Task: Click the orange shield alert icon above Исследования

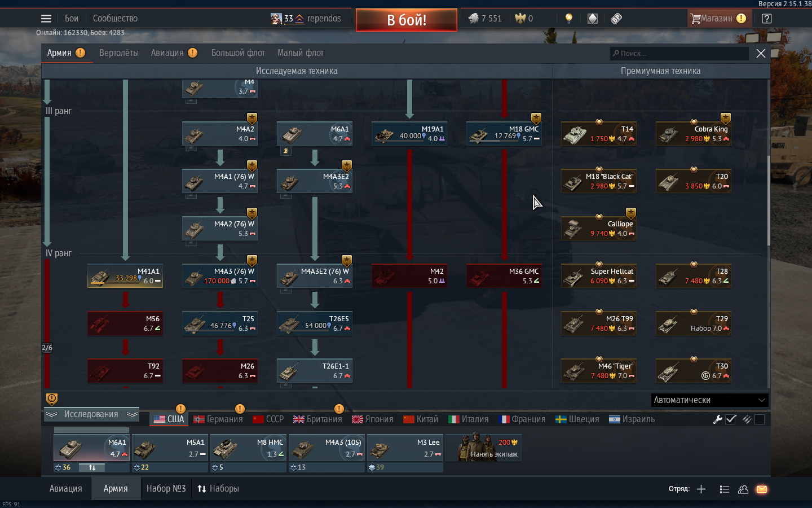Action: (52, 399)
